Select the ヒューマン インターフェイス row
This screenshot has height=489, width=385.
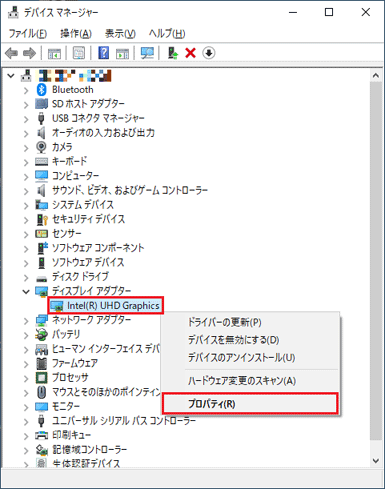tap(105, 349)
